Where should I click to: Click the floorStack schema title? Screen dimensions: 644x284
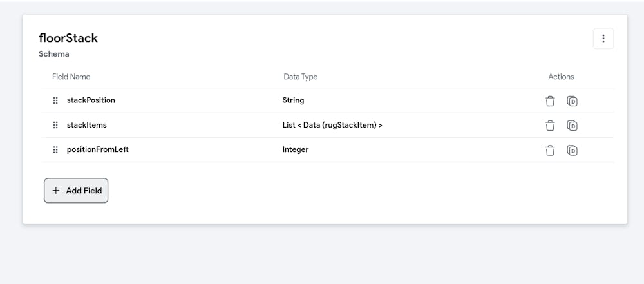(x=68, y=38)
